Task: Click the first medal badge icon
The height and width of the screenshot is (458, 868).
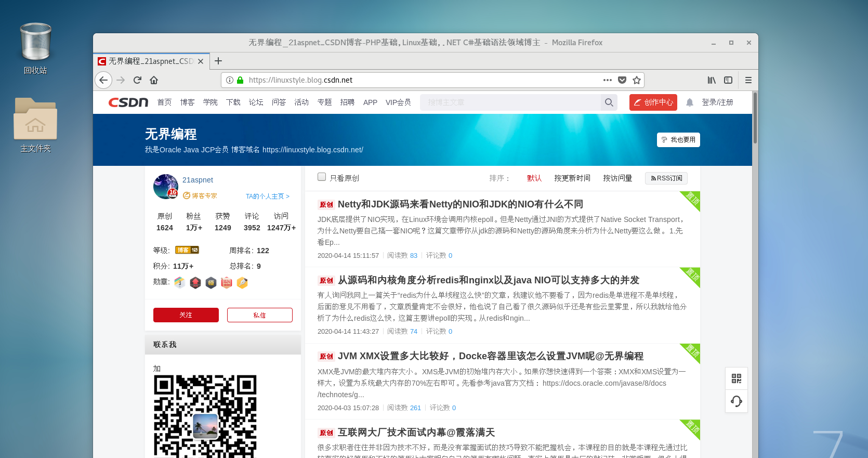Action: point(180,282)
